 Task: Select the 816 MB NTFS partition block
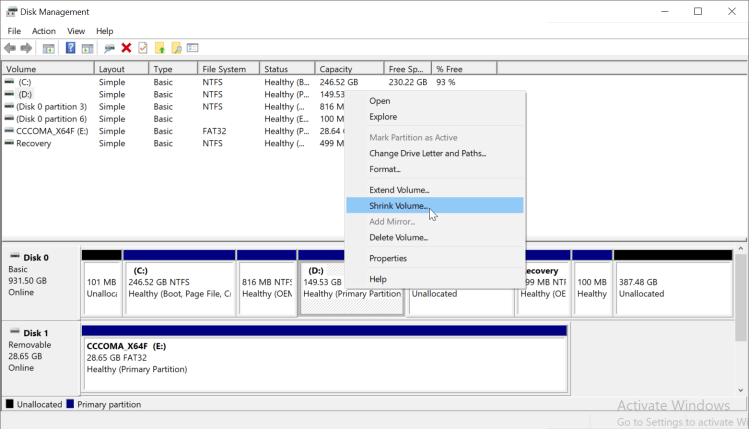(267, 283)
